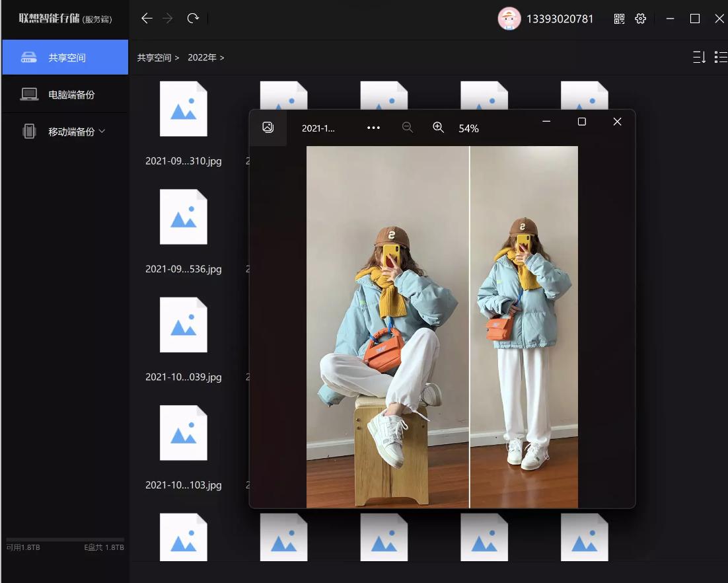Open the QR code icon
This screenshot has height=583, width=728.
pyautogui.click(x=619, y=19)
